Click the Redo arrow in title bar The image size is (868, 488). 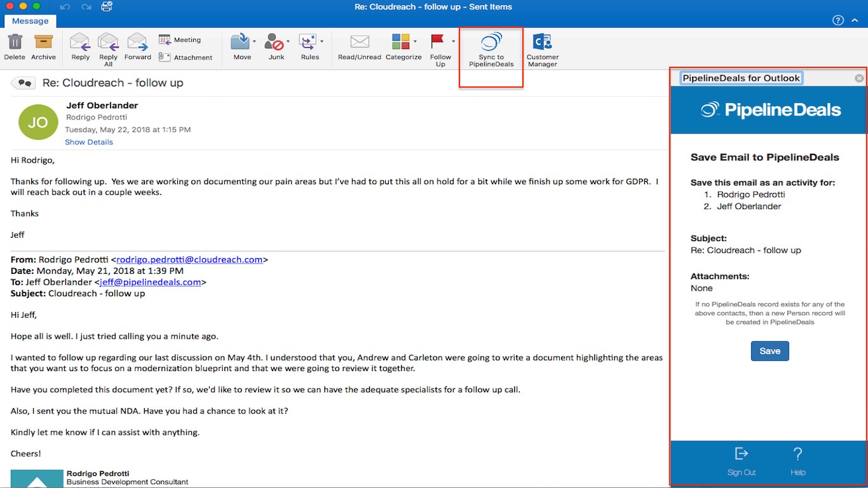coord(86,7)
